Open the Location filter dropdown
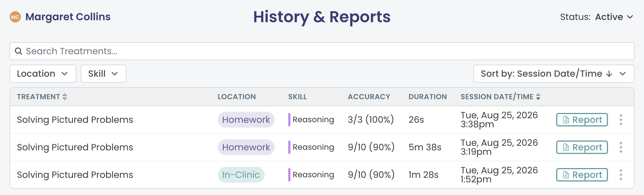Image resolution: width=644 pixels, height=195 pixels. [43, 74]
